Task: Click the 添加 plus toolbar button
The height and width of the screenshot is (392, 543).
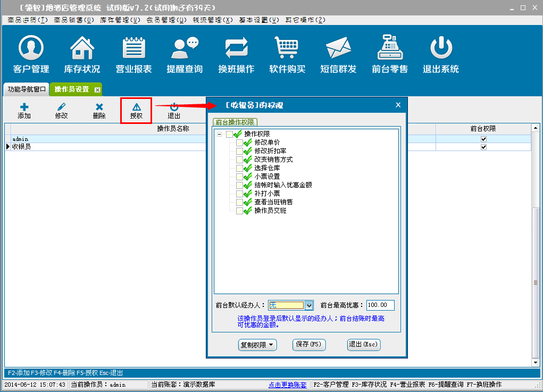Action: point(24,111)
